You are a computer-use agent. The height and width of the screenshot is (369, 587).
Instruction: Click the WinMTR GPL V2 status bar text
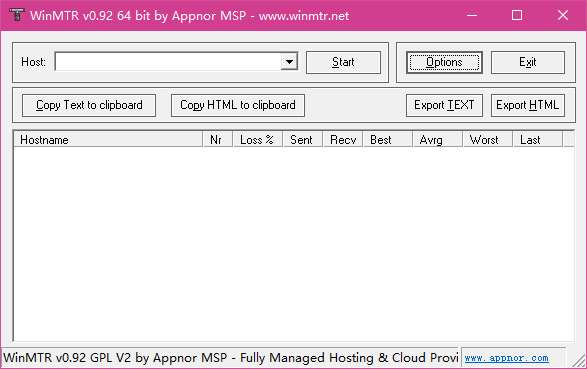[230, 358]
